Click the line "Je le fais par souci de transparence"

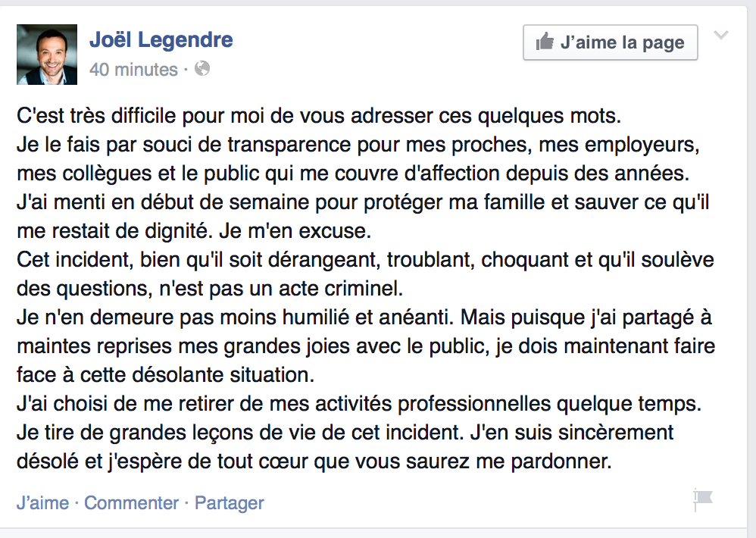pos(358,145)
